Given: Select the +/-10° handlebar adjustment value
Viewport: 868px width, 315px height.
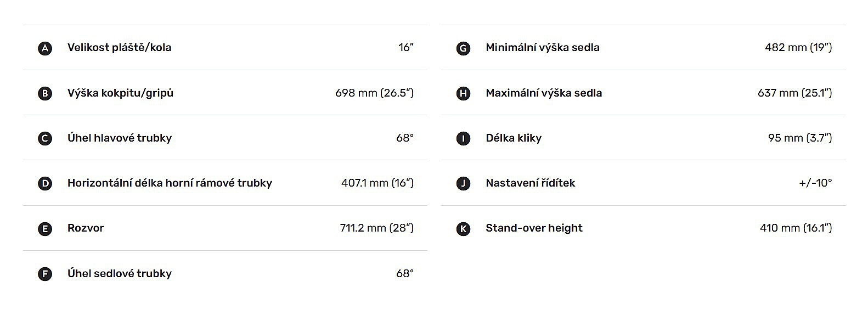Looking at the screenshot, I should click(815, 183).
